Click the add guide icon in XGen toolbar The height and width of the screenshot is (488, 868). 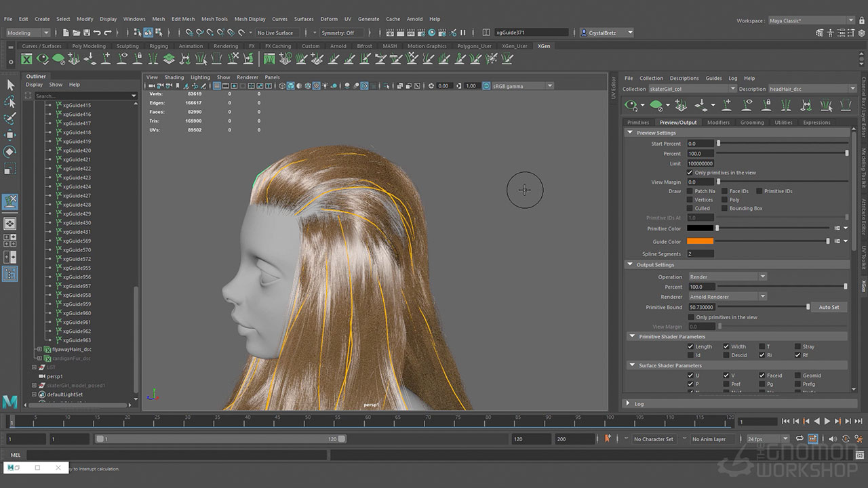pyautogui.click(x=727, y=104)
